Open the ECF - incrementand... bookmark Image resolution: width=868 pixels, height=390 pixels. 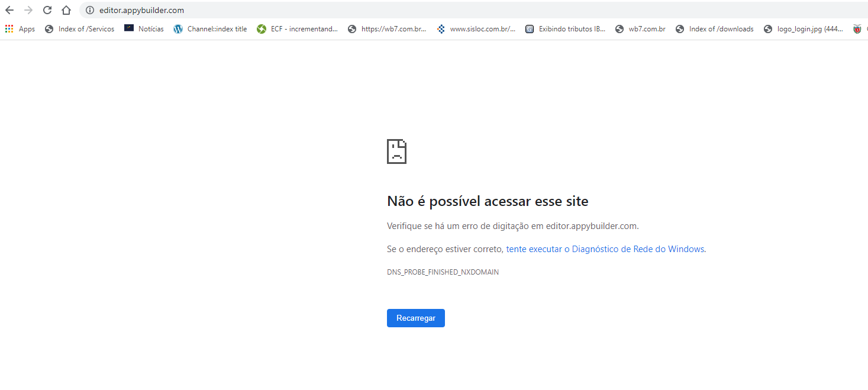pyautogui.click(x=298, y=29)
